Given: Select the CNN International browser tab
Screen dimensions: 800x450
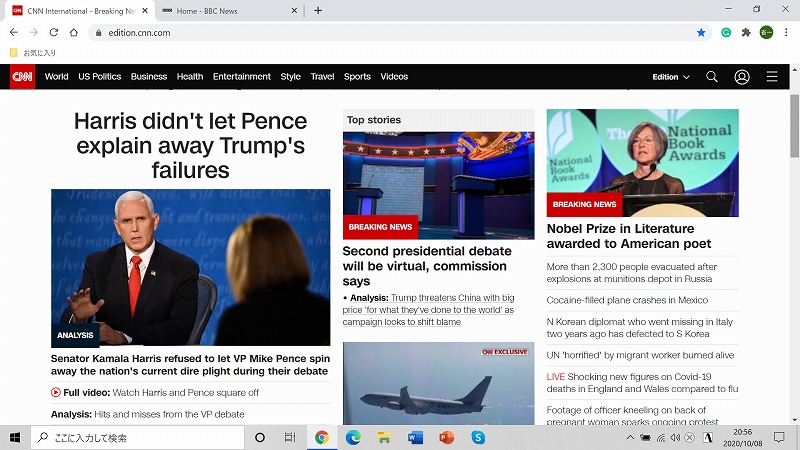Looking at the screenshot, I should pyautogui.click(x=81, y=11).
